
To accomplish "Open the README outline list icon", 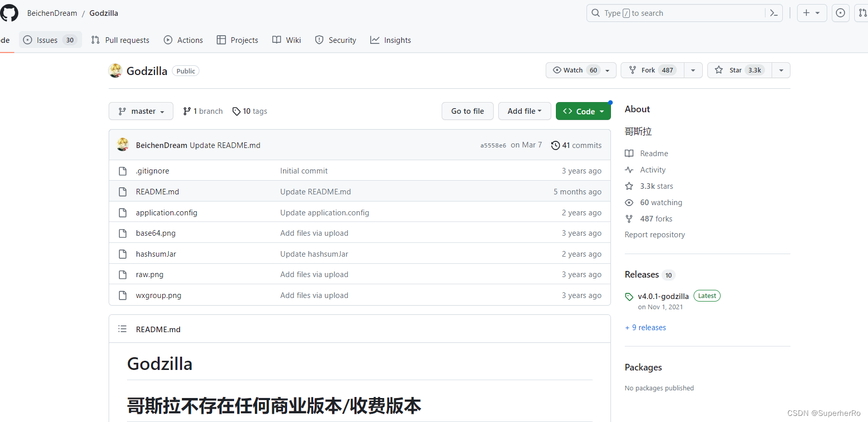I will 122,329.
